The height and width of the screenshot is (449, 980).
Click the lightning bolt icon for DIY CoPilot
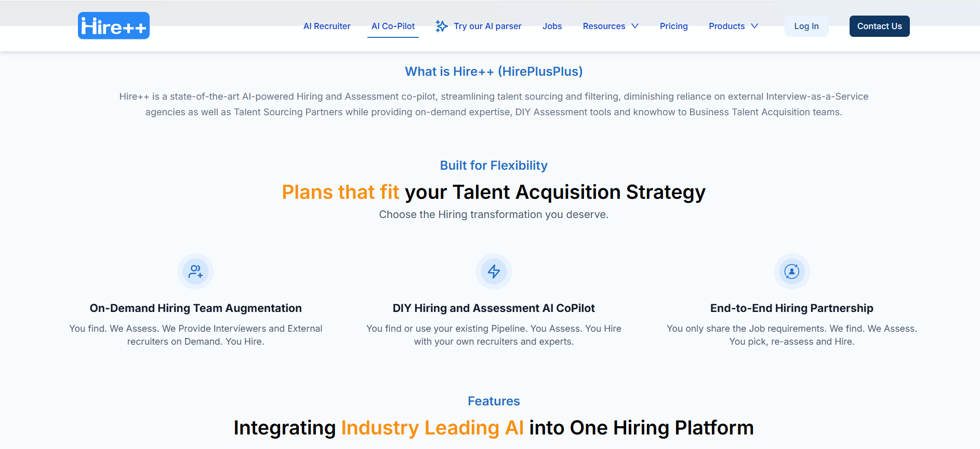[x=494, y=271]
